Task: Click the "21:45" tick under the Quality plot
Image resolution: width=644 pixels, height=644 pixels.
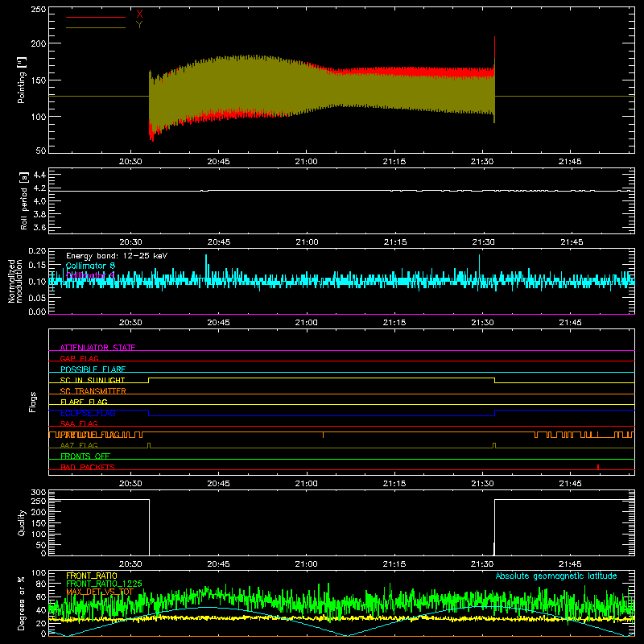Action: tap(570, 564)
